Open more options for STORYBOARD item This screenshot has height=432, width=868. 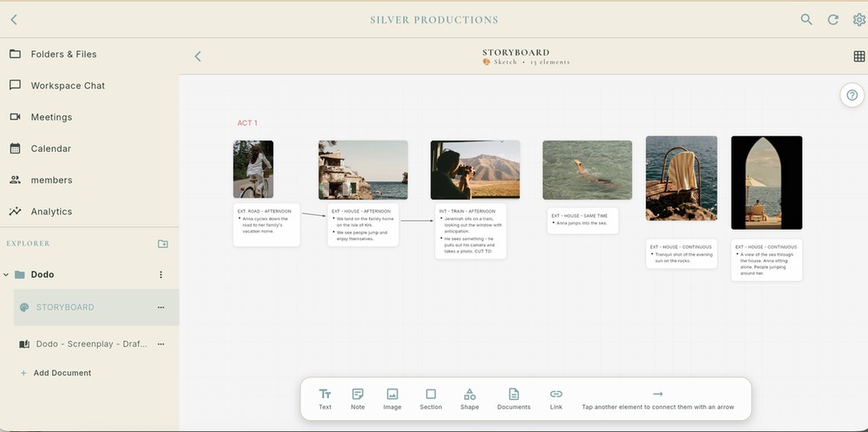(x=161, y=307)
